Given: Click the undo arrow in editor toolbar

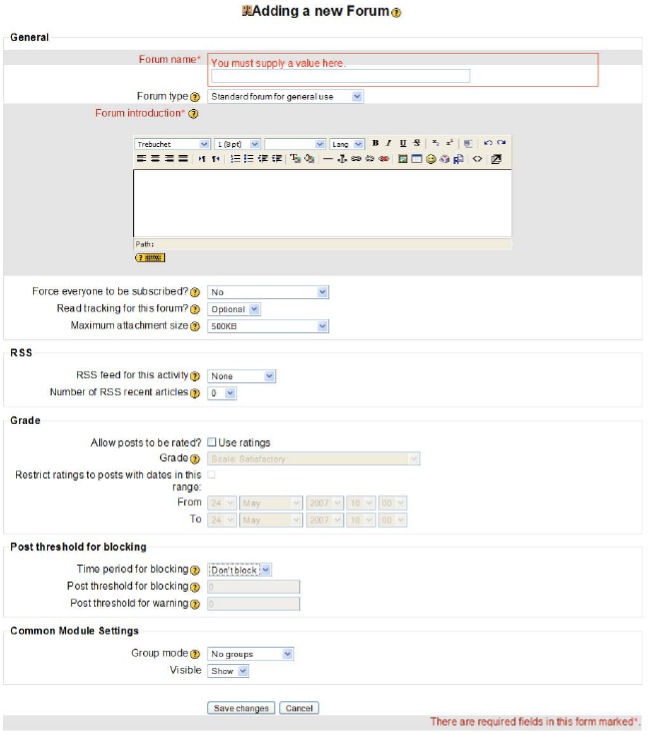Looking at the screenshot, I should [488, 144].
